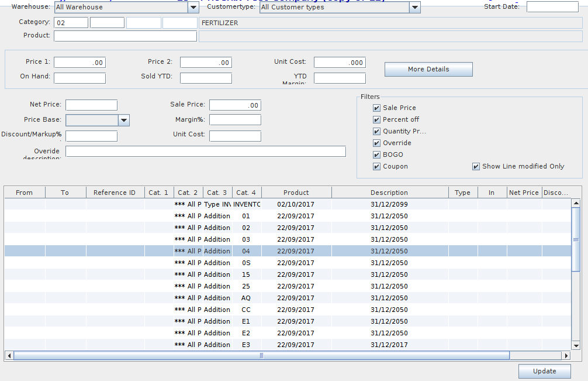Viewport: 588px width, 381px height.
Task: Click the table scroll up arrow
Action: coord(576,203)
